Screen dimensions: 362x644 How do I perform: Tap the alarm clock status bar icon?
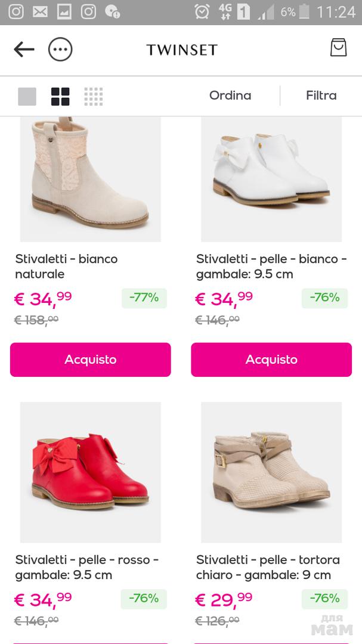(x=202, y=12)
